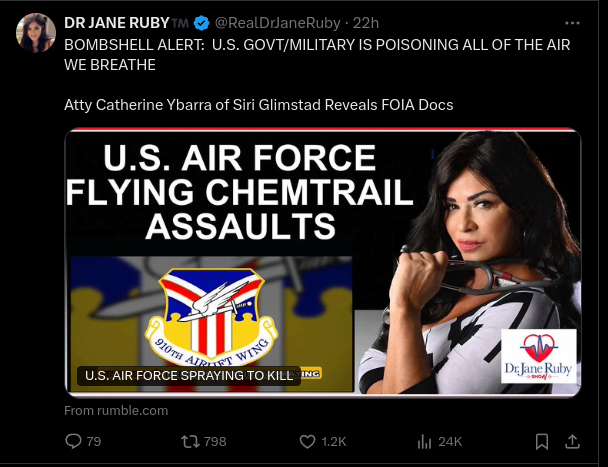Open the view analytics bar chart icon

coord(423,441)
